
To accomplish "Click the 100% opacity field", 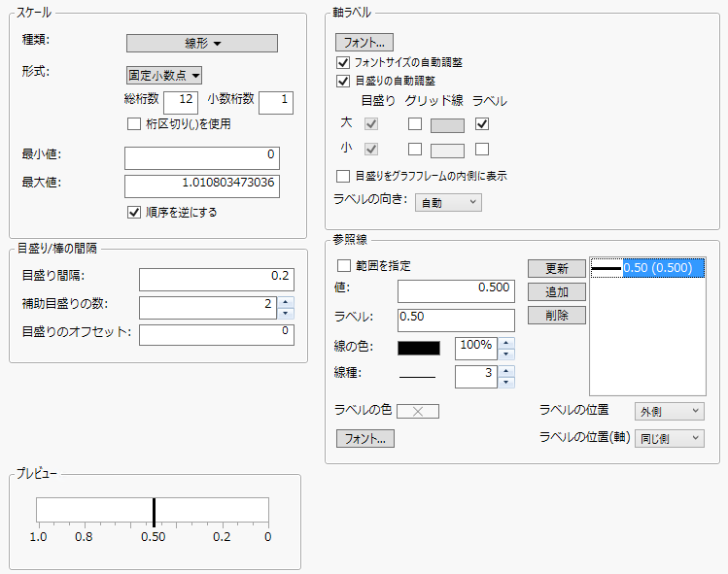I will click(x=476, y=349).
